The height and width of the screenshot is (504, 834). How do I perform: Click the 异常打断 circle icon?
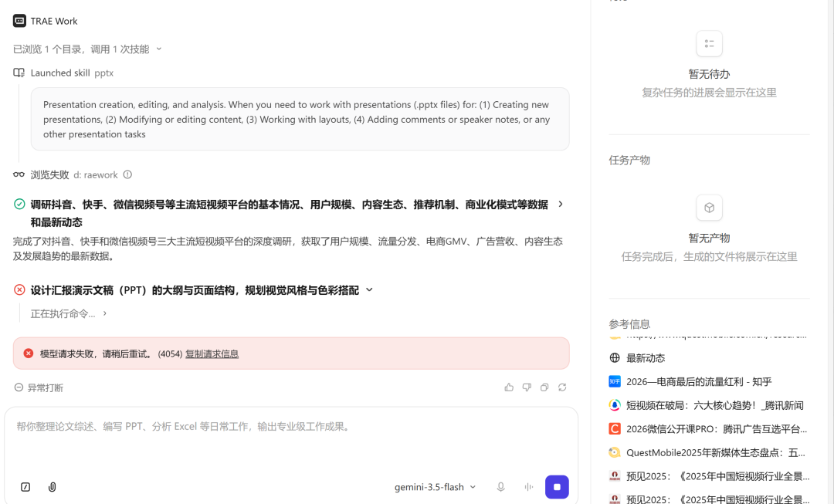19,387
